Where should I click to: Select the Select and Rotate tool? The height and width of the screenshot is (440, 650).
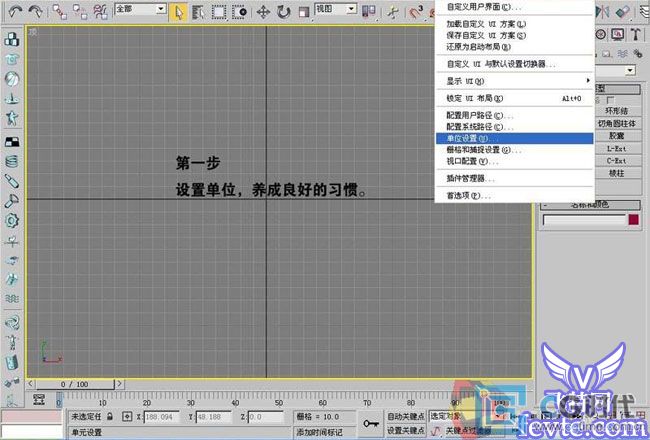click(x=284, y=12)
